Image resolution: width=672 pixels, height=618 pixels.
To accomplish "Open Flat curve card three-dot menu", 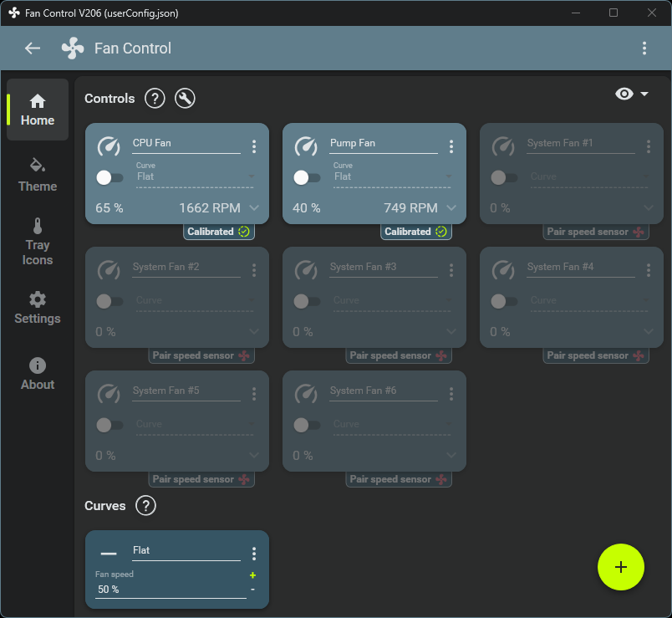I will pos(254,554).
